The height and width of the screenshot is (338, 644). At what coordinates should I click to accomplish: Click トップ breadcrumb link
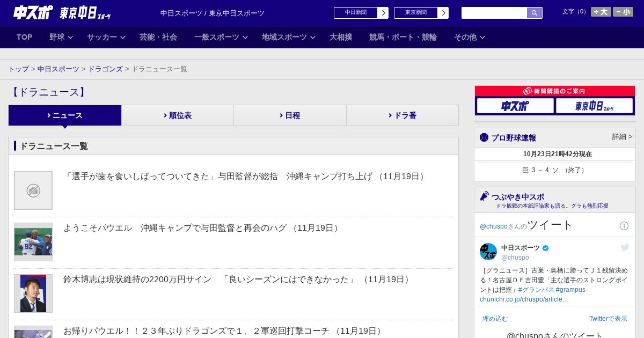pyautogui.click(x=18, y=69)
